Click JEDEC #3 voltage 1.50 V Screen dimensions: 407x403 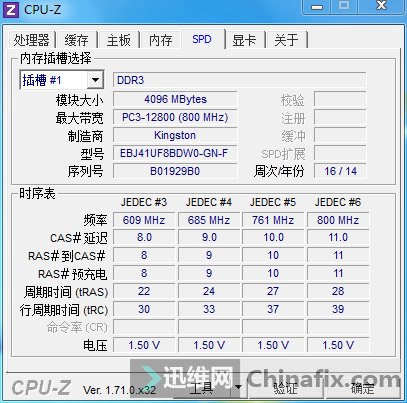pos(144,345)
